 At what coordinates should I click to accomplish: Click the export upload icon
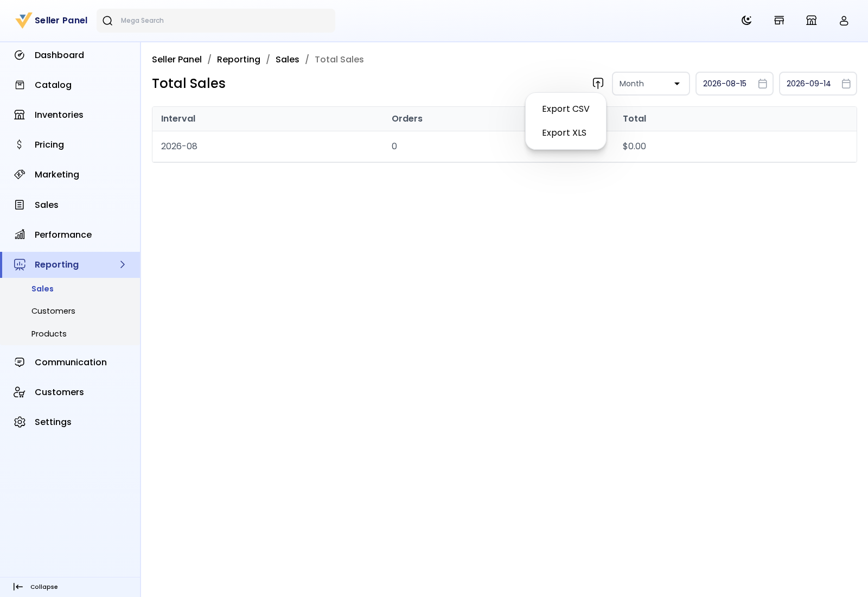click(x=598, y=84)
